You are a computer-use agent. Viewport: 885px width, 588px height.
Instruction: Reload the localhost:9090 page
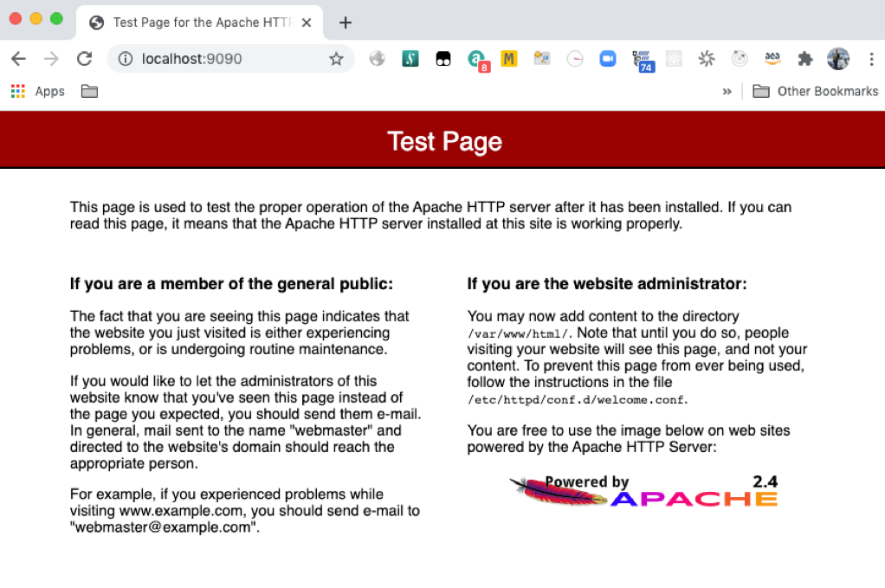coord(85,59)
